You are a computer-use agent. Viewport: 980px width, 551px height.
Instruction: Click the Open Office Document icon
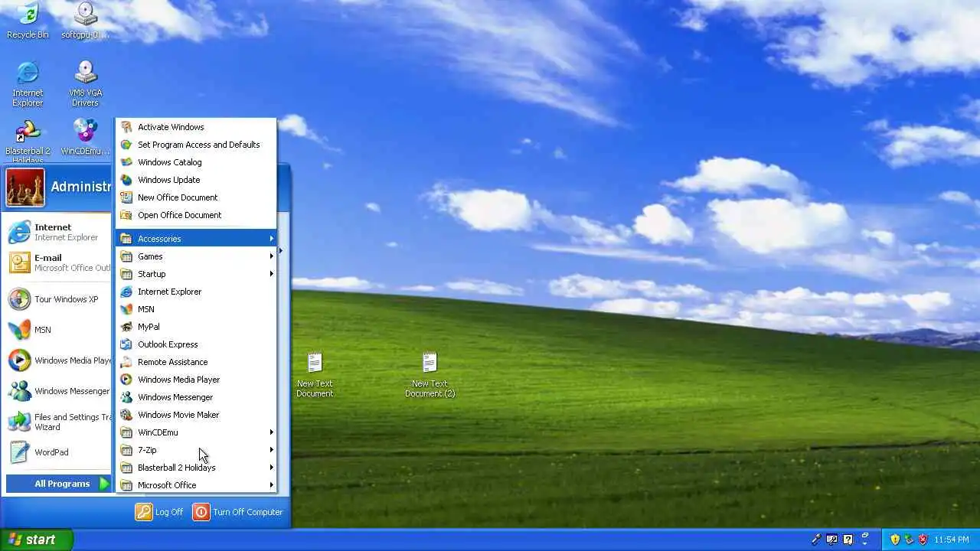point(126,215)
